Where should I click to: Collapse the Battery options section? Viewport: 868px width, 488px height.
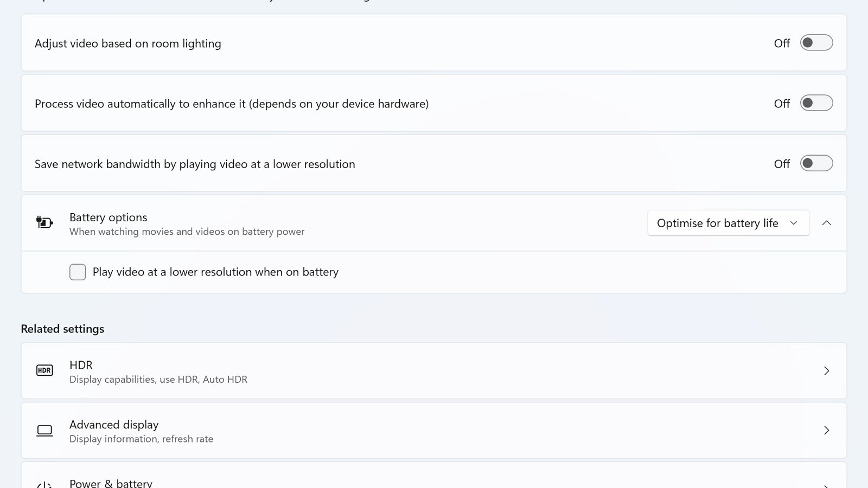[x=827, y=223]
